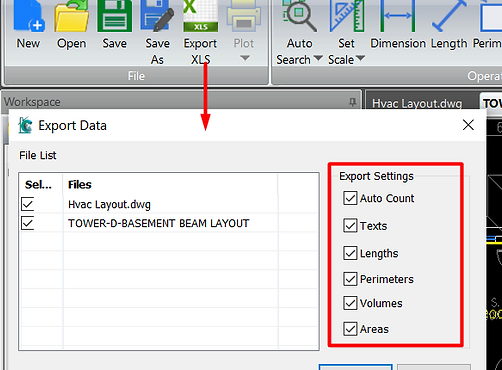Deselect Hvac Layout.dwg file checkbox

[27, 204]
